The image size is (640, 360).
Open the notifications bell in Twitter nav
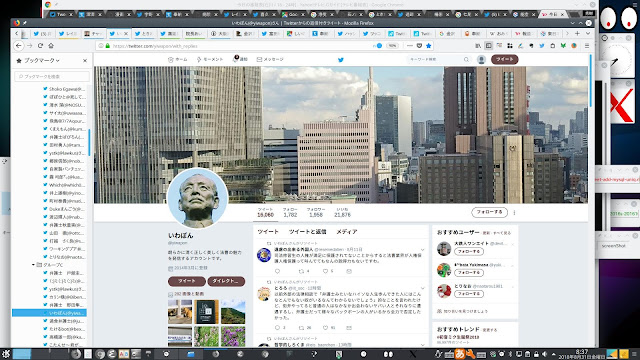235,59
